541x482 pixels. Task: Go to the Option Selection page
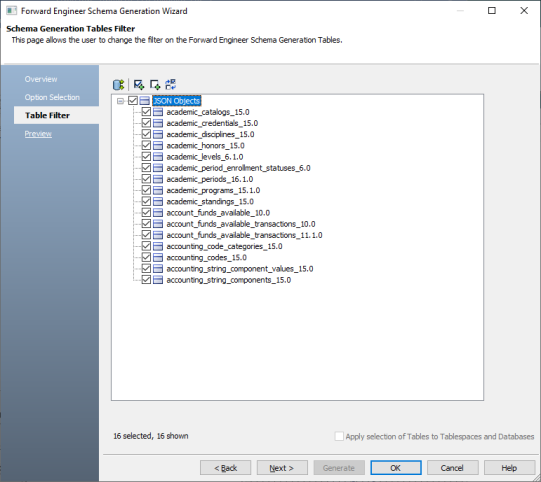pos(52,97)
